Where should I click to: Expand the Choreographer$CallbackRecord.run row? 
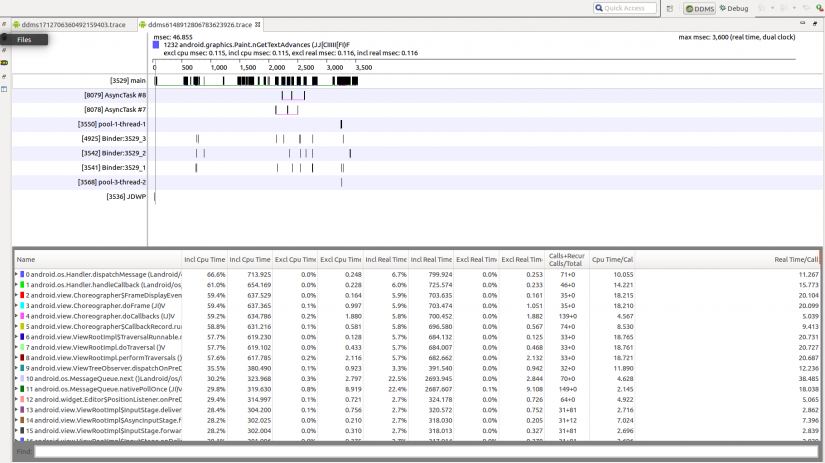point(16,326)
